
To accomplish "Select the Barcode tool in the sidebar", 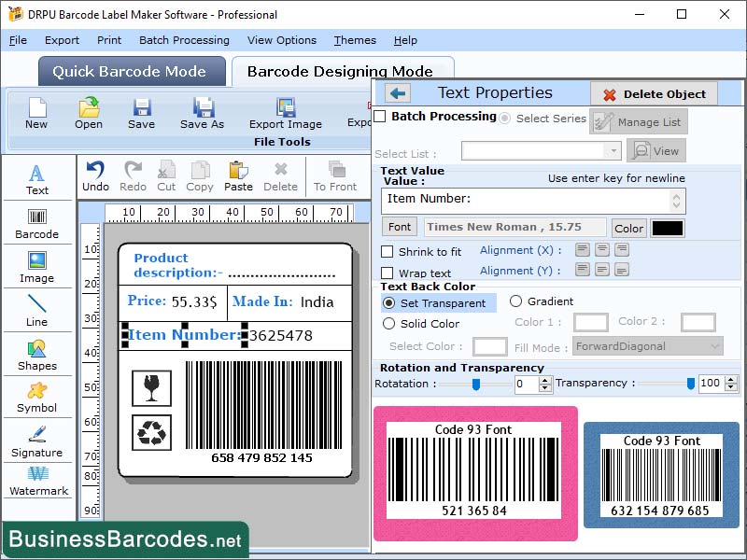I will (37, 224).
